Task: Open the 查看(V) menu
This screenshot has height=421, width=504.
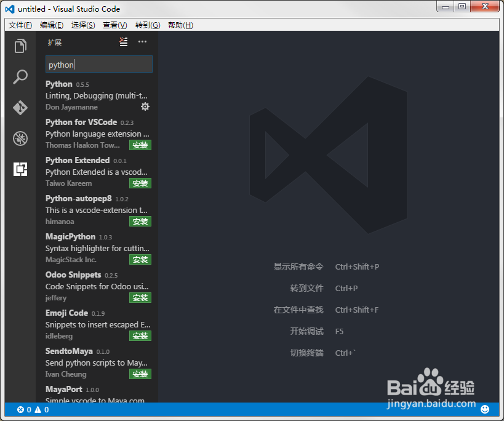Action: (x=117, y=25)
